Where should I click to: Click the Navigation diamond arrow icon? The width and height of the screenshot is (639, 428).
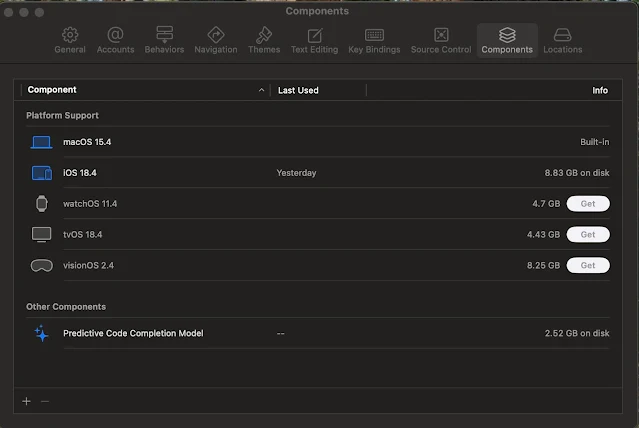coord(216,35)
